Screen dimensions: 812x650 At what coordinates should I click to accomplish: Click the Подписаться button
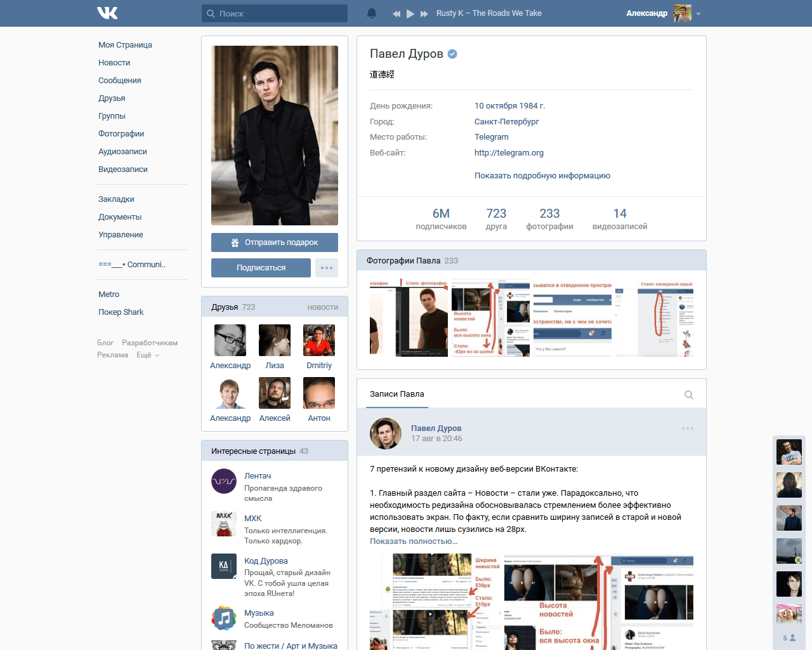(261, 268)
